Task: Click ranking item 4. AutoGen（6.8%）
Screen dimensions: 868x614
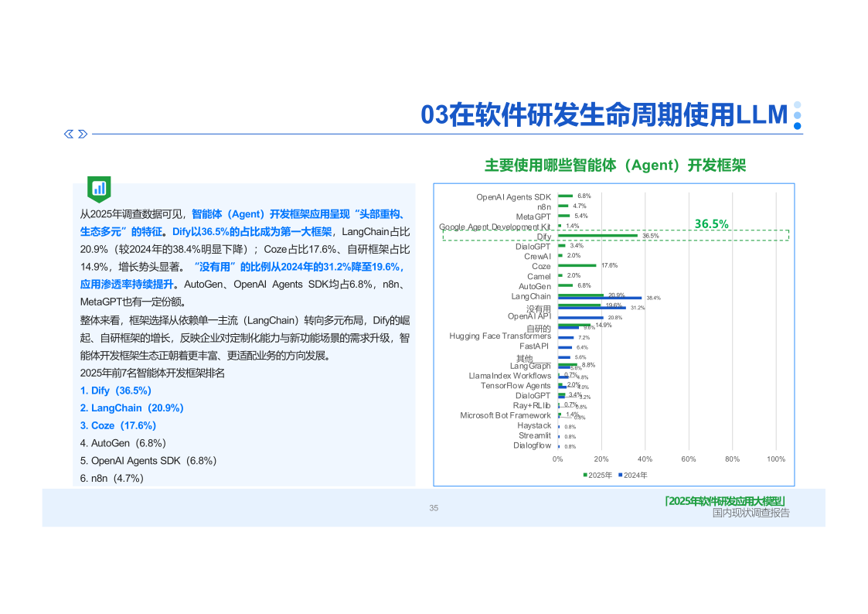Action: [x=123, y=443]
